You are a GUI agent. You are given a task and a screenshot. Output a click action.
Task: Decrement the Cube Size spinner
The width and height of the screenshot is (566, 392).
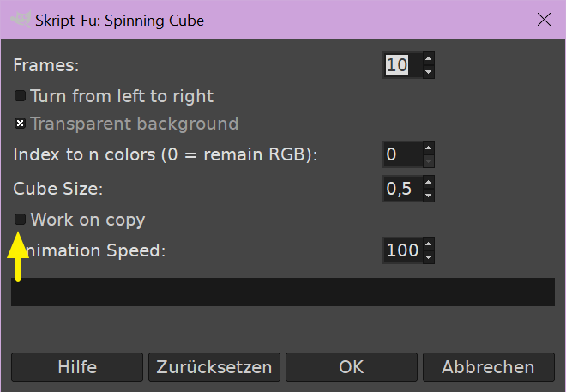[429, 196]
